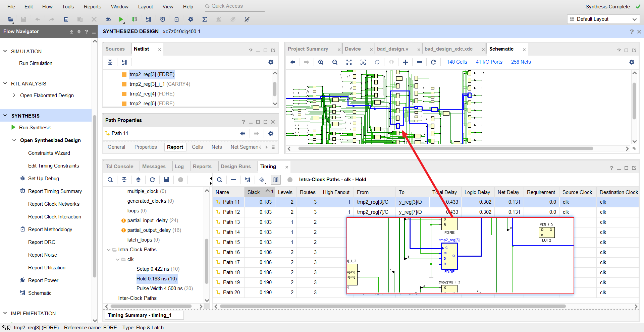This screenshot has width=644, height=332.
Task: Click the 41 I/O Ports link
Action: [x=489, y=62]
